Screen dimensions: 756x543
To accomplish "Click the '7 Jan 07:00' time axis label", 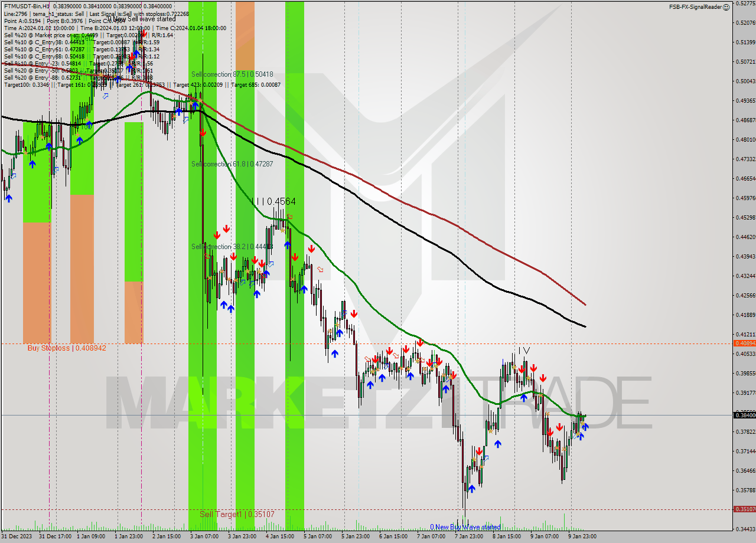I will pyautogui.click(x=431, y=537).
